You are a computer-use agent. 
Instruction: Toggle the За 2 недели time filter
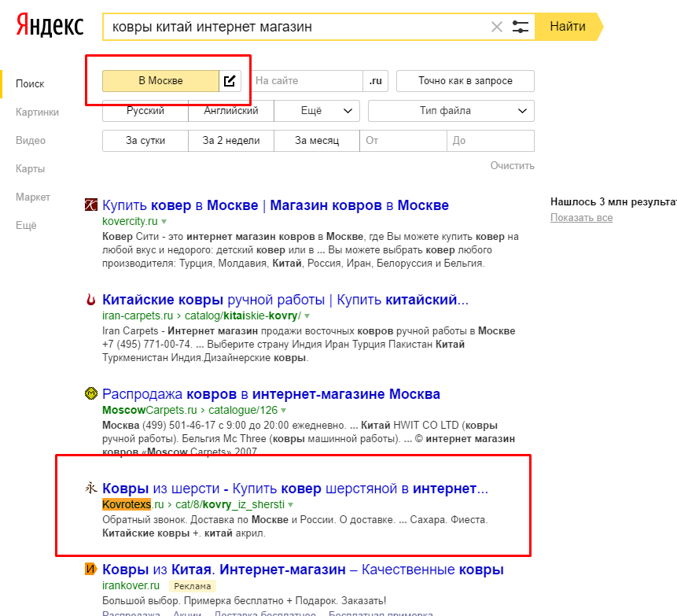(x=231, y=140)
